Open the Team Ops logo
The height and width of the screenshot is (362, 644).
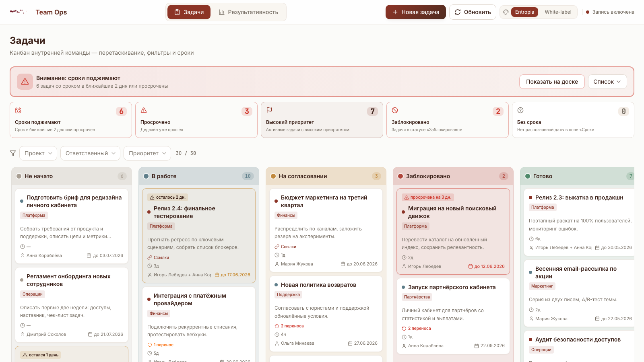[18, 12]
